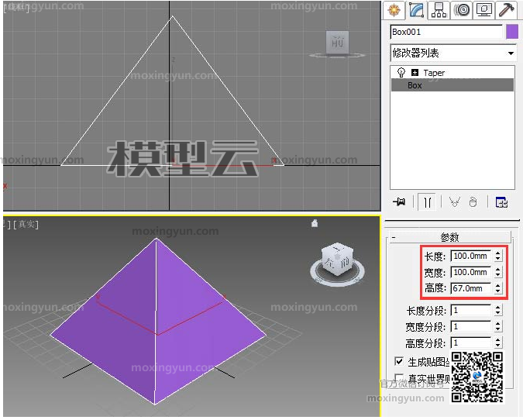The height and width of the screenshot is (420, 523).
Task: Toggle Show End Result button
Action: click(x=427, y=201)
